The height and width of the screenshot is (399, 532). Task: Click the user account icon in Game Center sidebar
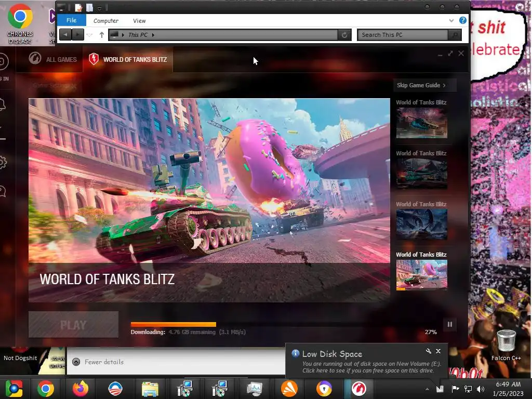4,62
